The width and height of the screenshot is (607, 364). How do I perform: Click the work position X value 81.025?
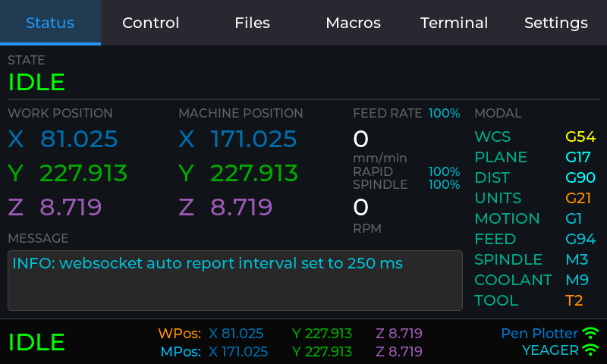pos(79,140)
